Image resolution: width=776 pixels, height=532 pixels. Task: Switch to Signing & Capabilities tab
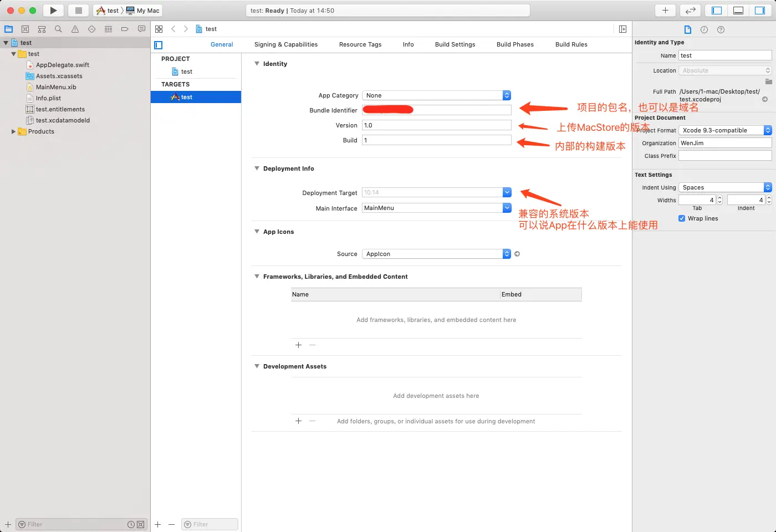(286, 44)
